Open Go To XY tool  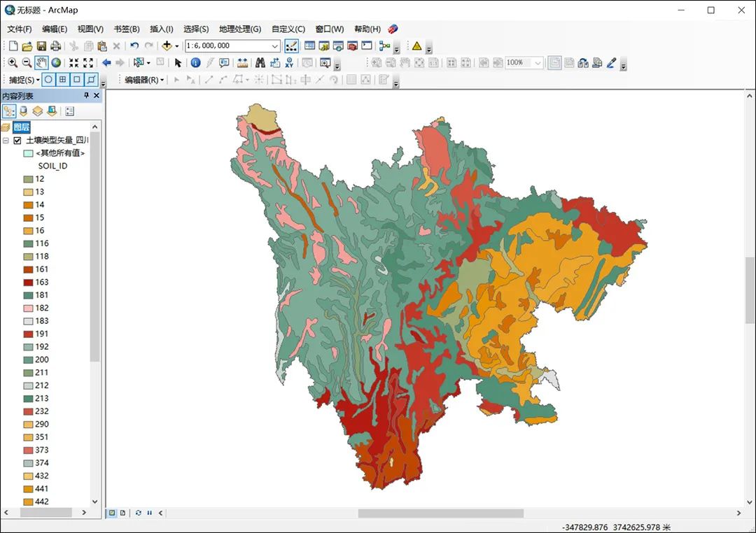(x=289, y=63)
